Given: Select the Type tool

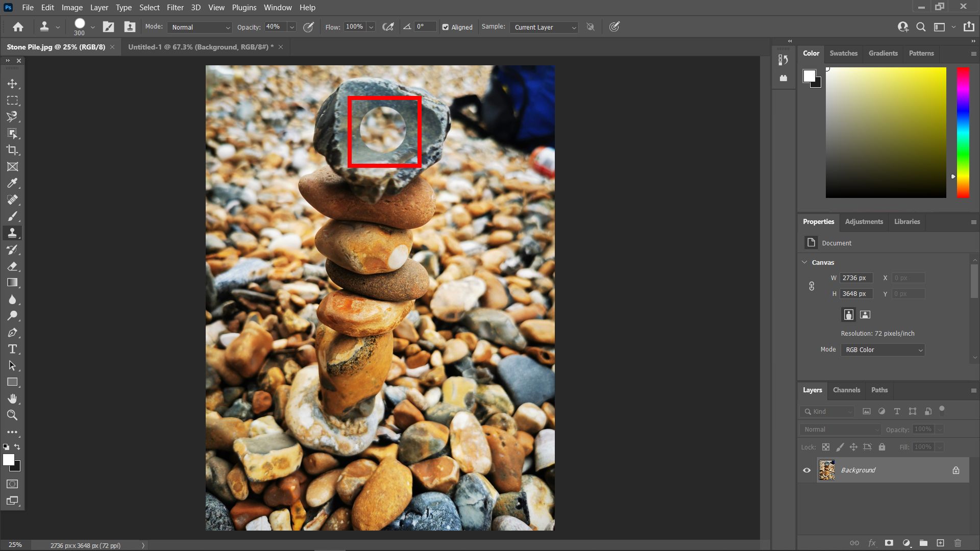Looking at the screenshot, I should pyautogui.click(x=12, y=348).
